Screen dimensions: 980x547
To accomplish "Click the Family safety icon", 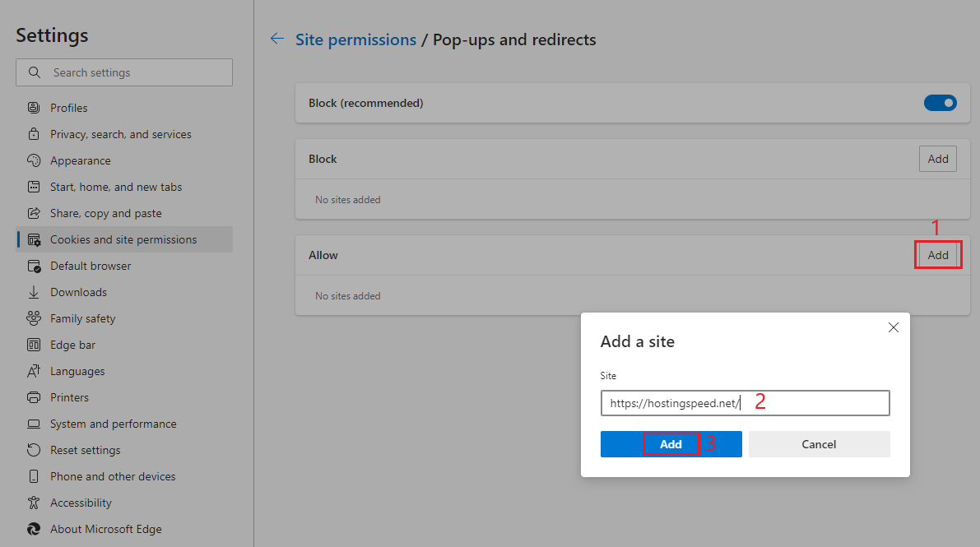I will [x=34, y=318].
